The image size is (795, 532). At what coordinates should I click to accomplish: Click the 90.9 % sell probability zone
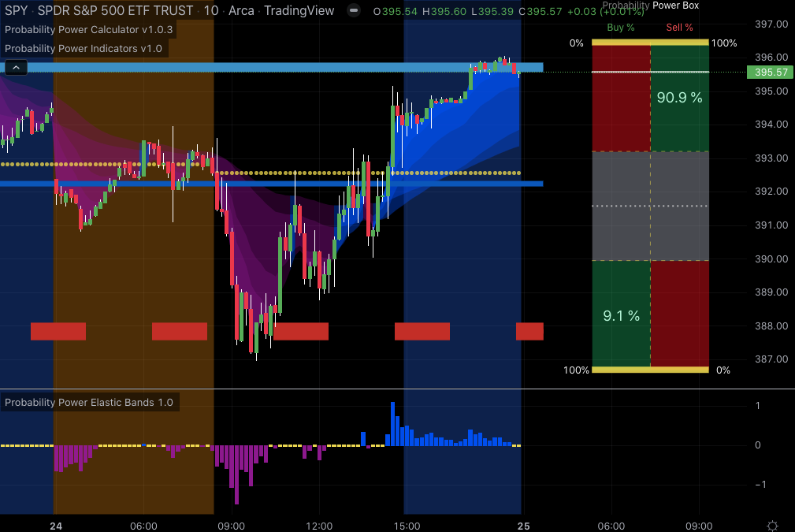[679, 98]
